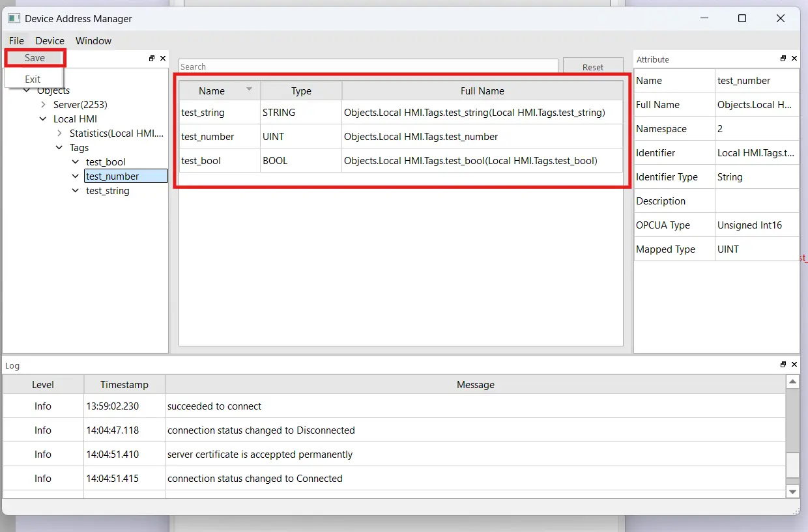This screenshot has height=532, width=808.
Task: Open the Device menu
Action: click(x=50, y=40)
